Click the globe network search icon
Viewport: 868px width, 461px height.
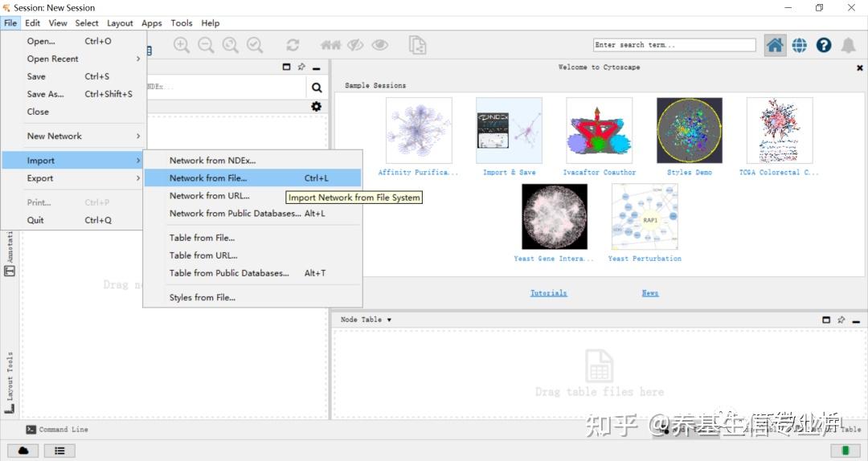[x=800, y=45]
